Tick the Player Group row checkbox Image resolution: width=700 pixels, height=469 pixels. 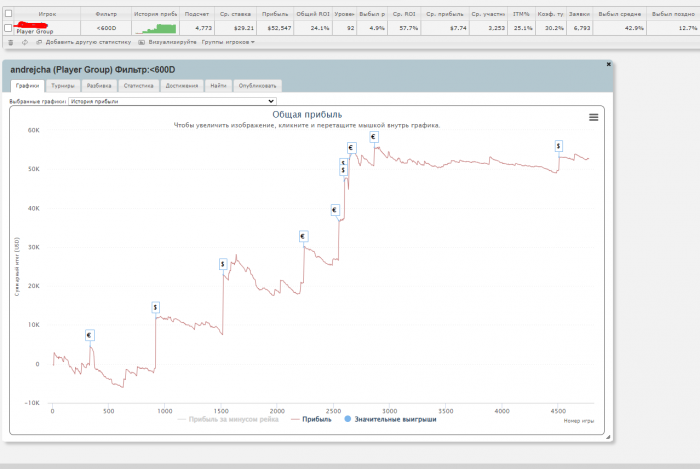tap(9, 28)
